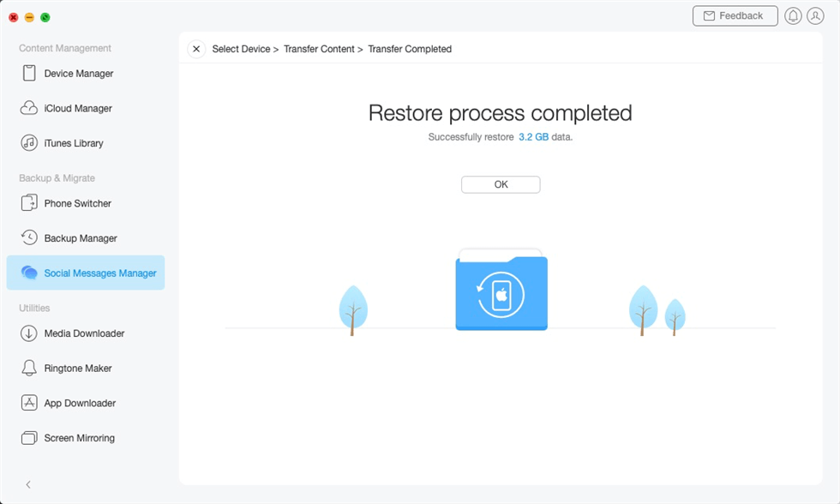Close the transfer view with X
Screen dimensions: 840x504
(x=196, y=49)
